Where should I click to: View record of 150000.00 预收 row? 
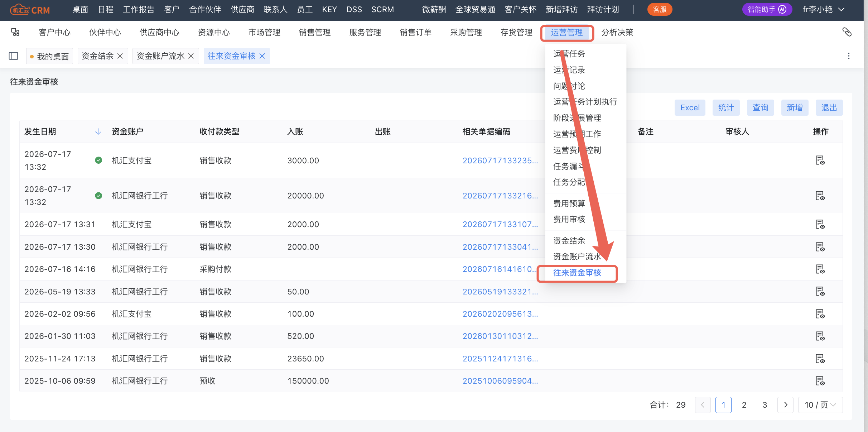[820, 381]
